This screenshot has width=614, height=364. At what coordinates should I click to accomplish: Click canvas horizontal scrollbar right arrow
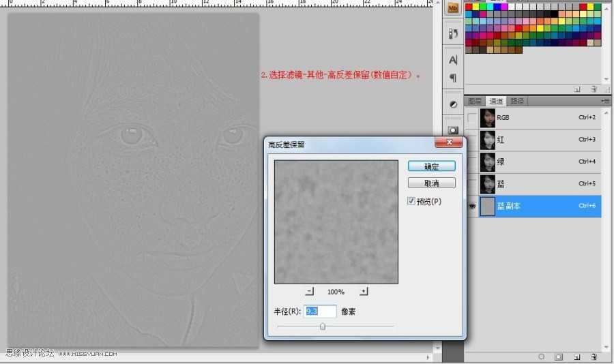pos(428,357)
